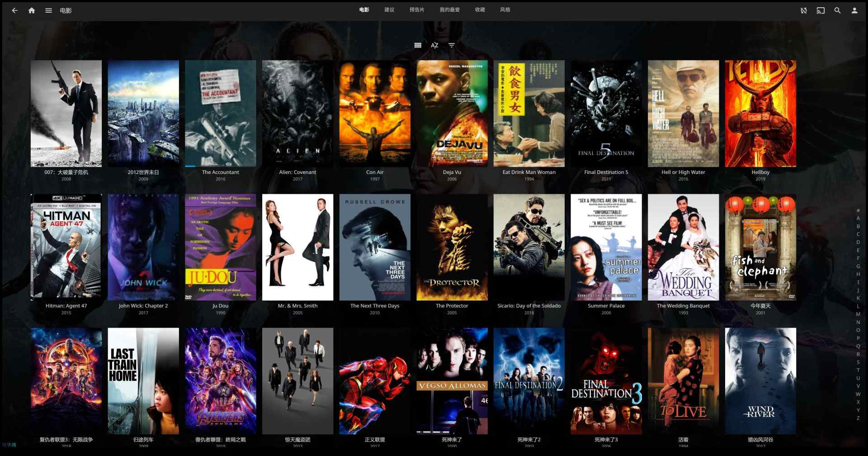The width and height of the screenshot is (868, 456).
Task: Switch to the 预告片 tab
Action: coord(416,10)
